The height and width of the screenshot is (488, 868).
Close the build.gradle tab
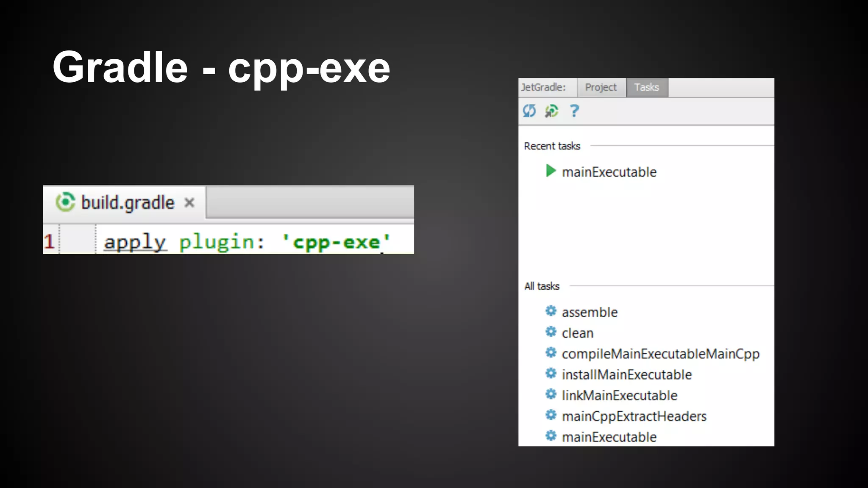coord(189,202)
